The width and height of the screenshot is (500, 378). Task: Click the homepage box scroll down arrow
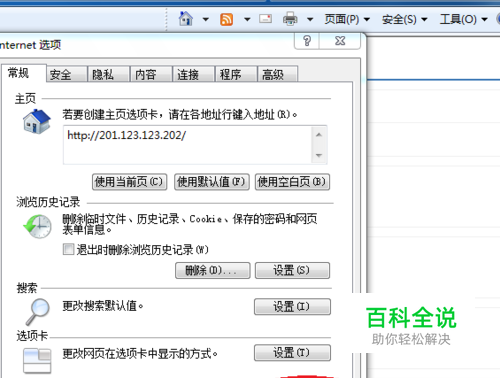319,155
